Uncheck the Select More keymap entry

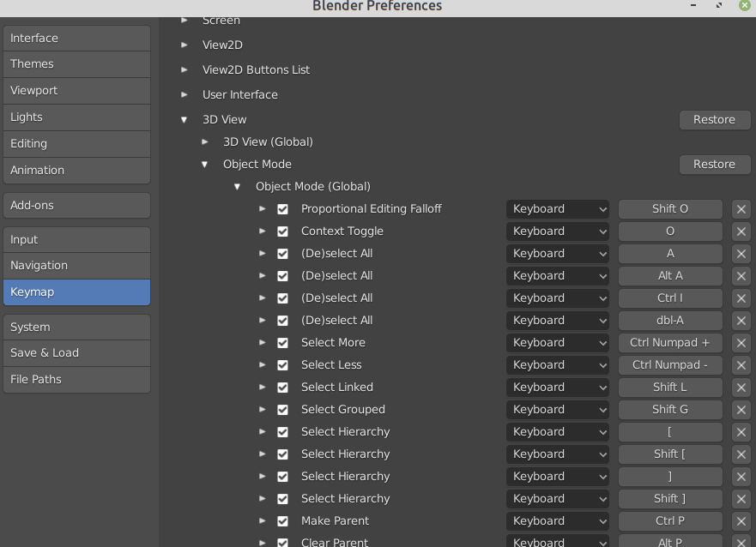pos(282,342)
